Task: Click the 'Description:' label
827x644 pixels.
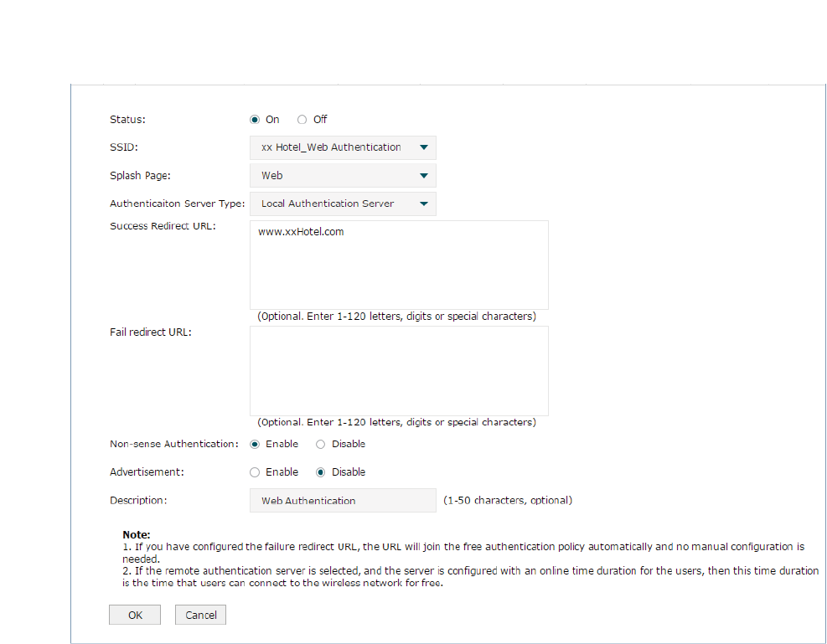Action: 137,500
